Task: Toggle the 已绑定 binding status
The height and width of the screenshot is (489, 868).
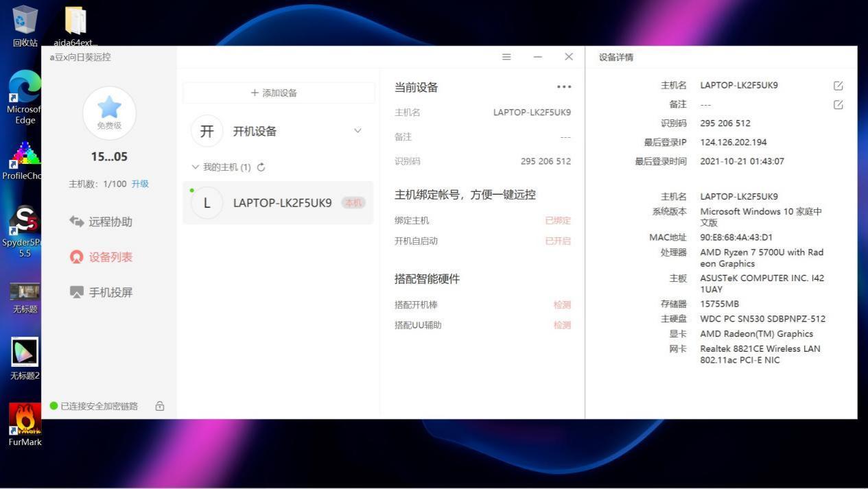Action: click(556, 220)
